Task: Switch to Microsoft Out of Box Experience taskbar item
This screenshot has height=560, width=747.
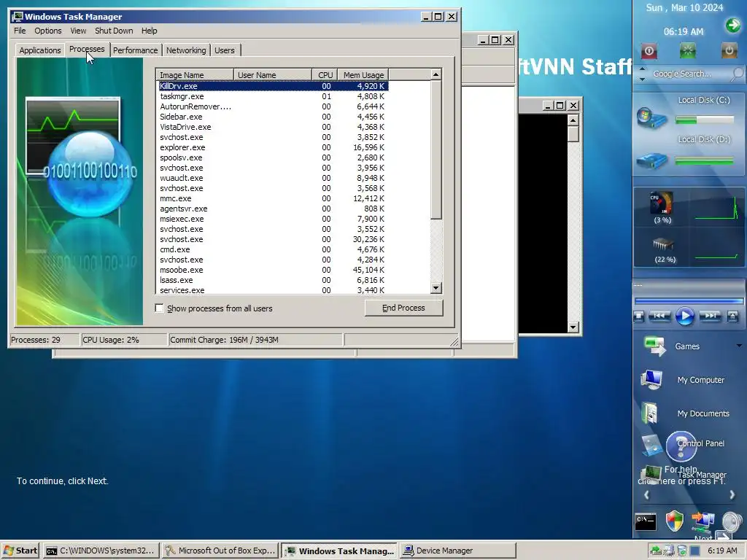Action: (220, 551)
